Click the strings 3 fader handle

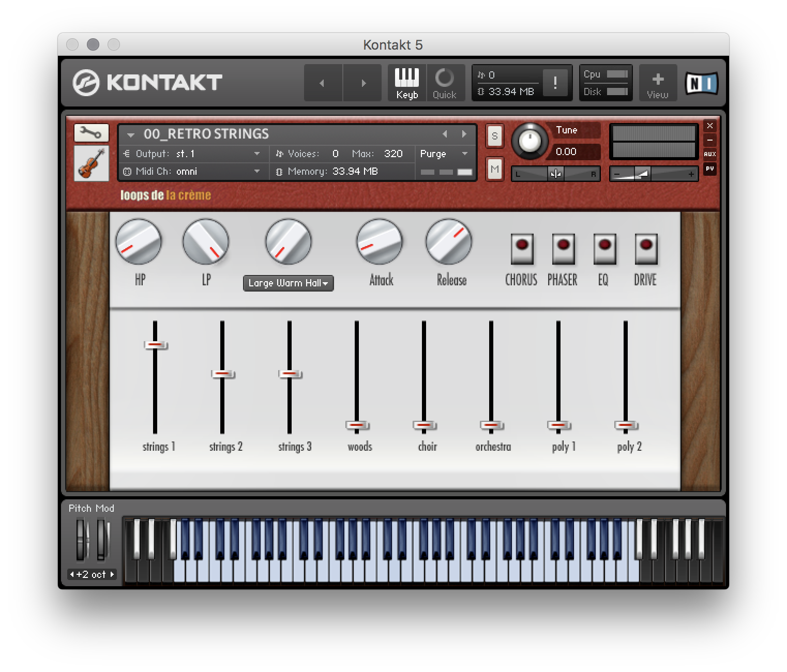290,374
